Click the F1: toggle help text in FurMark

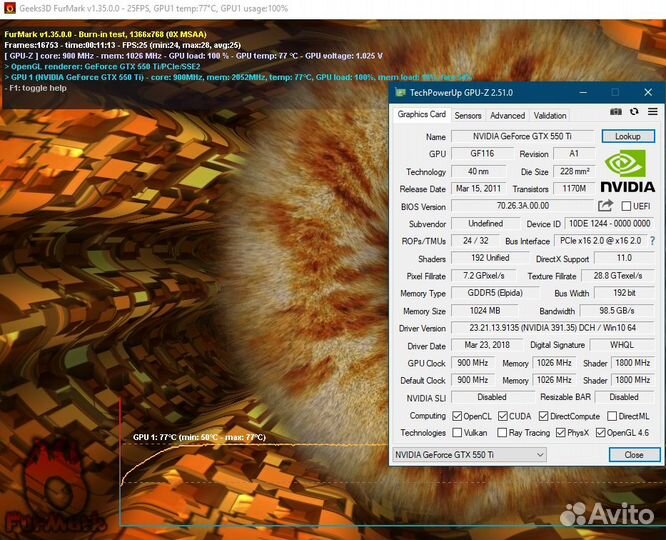click(x=36, y=88)
